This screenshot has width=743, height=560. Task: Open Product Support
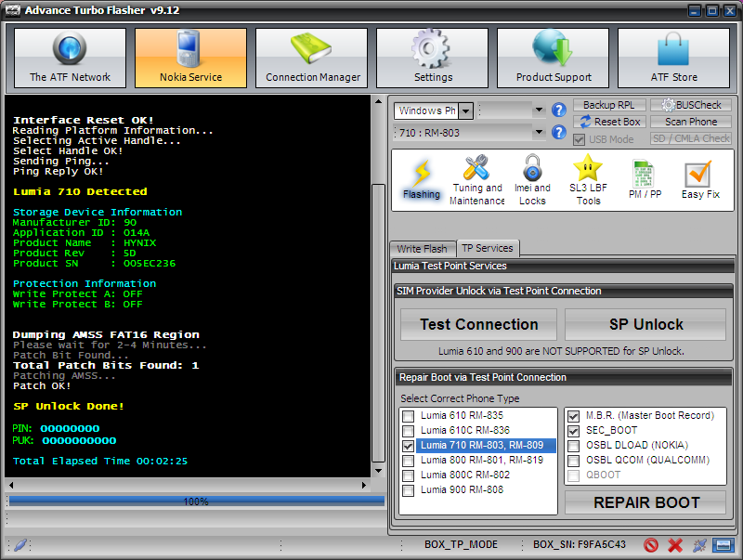point(553,58)
